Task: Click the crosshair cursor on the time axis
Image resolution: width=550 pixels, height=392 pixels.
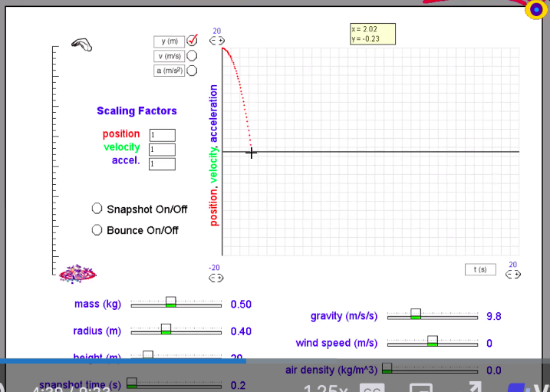Action: tap(251, 153)
